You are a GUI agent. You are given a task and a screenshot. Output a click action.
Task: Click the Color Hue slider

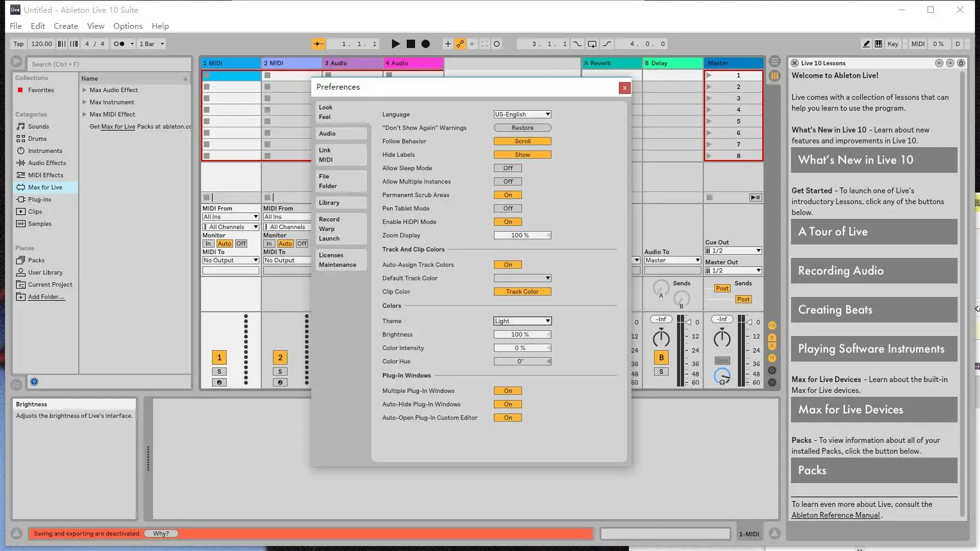click(x=523, y=361)
